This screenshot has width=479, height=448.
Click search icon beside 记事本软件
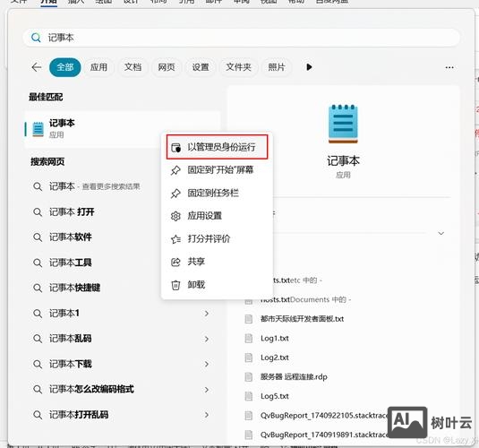click(38, 237)
